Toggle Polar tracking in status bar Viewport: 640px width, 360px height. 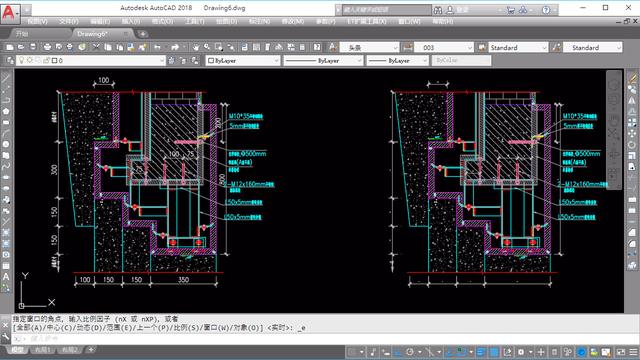(410, 352)
